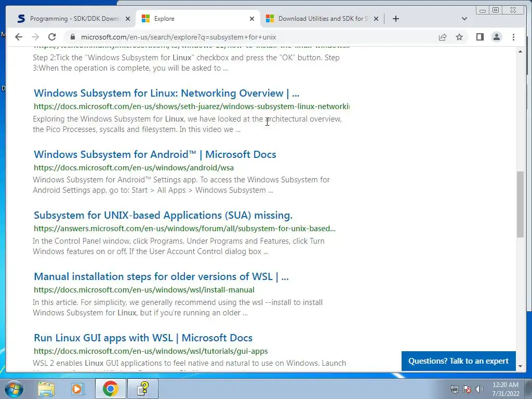532x399 pixels.
Task: Open the question-mark help app in taskbar
Action: point(143,389)
